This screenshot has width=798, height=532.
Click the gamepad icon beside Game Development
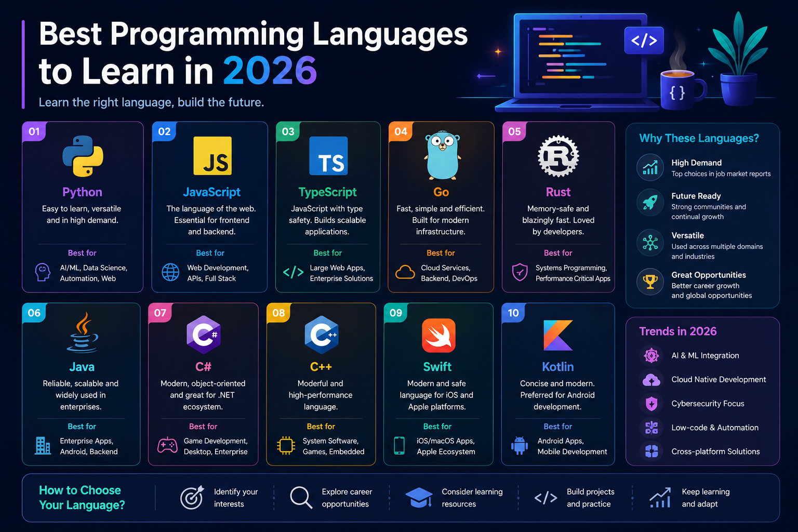coord(167,446)
